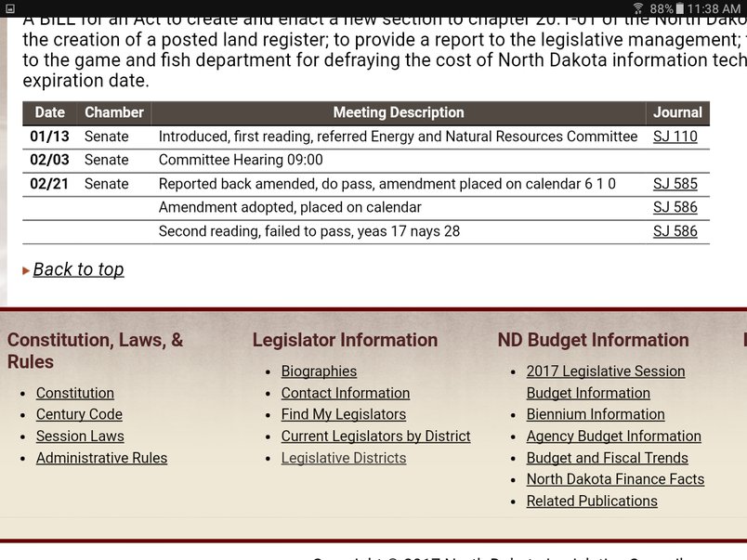Open journal link SJ 585
The height and width of the screenshot is (560, 747).
[x=675, y=184]
